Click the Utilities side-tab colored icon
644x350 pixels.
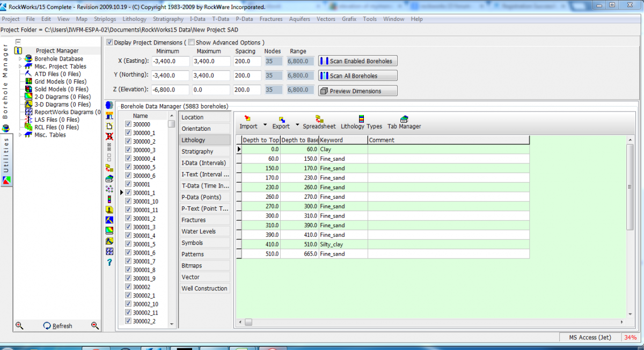pos(6,180)
